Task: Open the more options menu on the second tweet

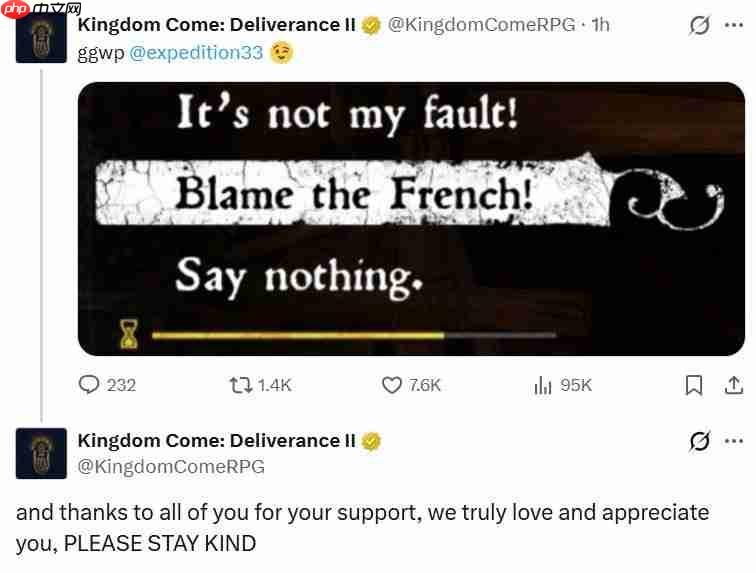Action: [x=733, y=441]
